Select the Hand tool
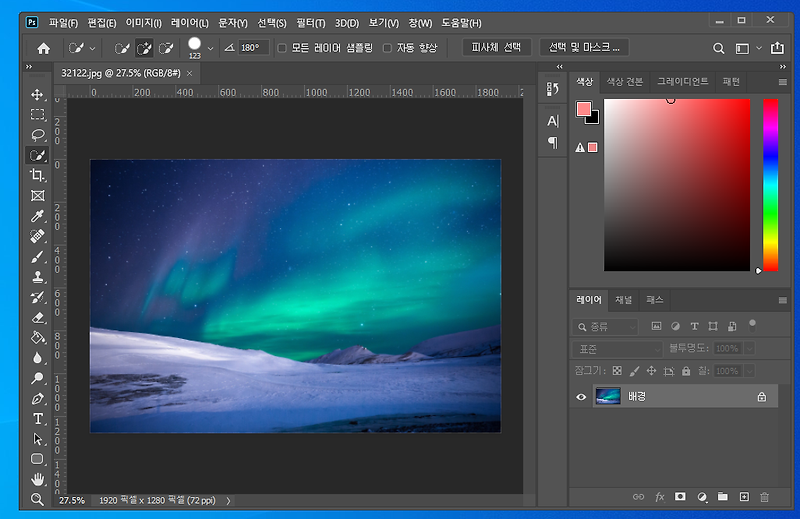Viewport: 800px width, 519px height. click(37, 479)
